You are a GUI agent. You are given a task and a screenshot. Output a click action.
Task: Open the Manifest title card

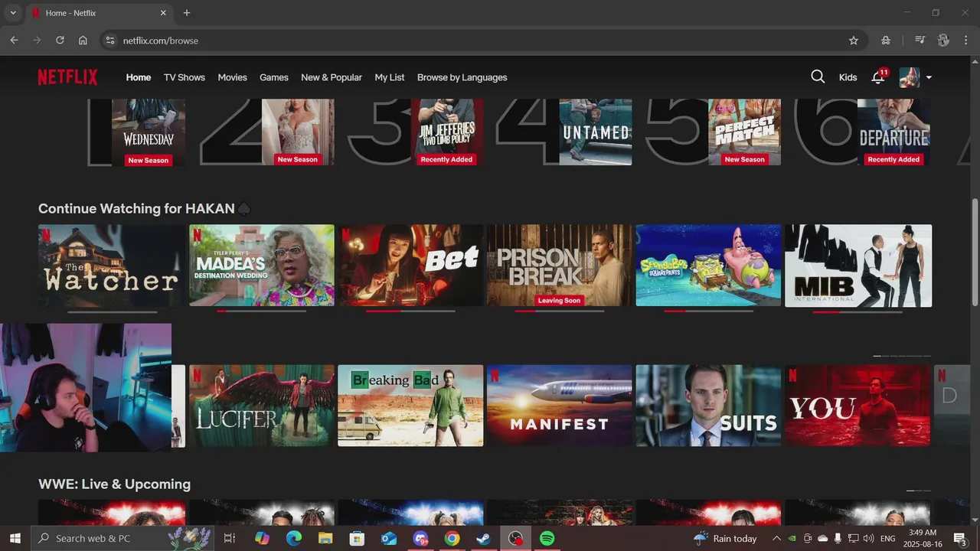(x=560, y=406)
